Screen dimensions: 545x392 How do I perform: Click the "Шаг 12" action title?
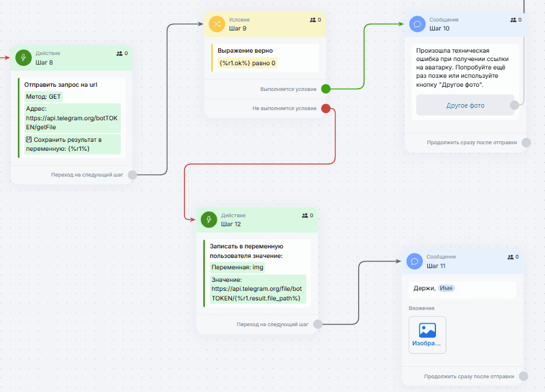pos(231,224)
